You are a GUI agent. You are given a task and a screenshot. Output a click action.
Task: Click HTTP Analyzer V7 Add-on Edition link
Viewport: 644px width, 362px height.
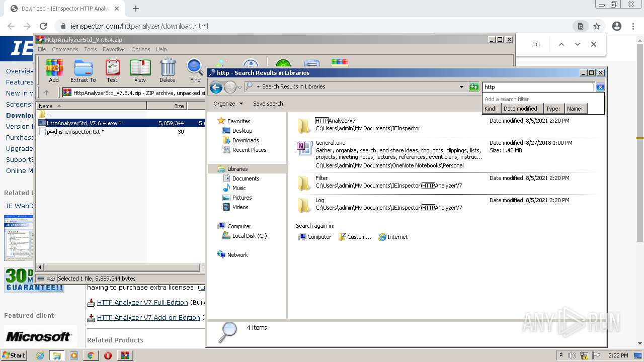click(x=148, y=318)
